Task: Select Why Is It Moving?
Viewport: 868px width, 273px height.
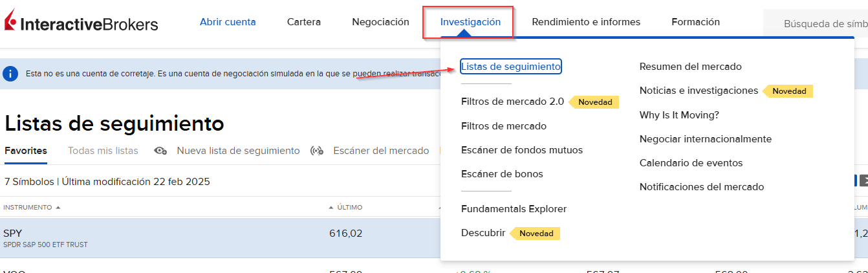Action: 679,115
